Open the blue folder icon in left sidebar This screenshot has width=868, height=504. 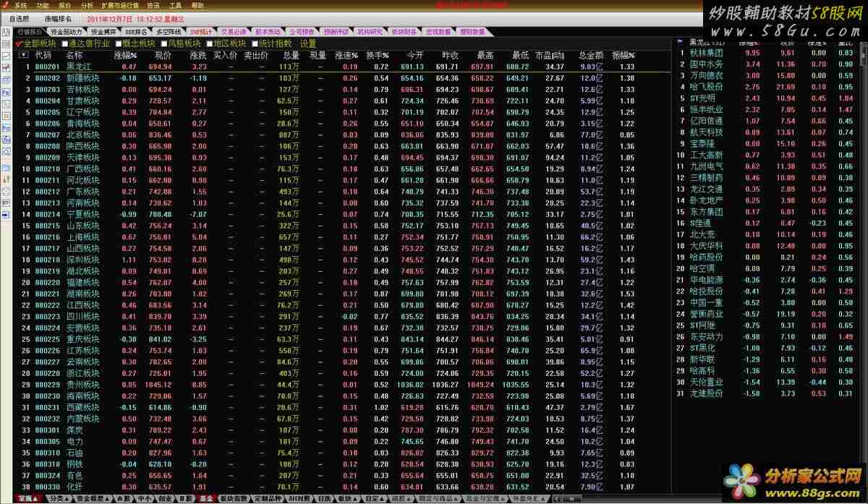[x=7, y=168]
